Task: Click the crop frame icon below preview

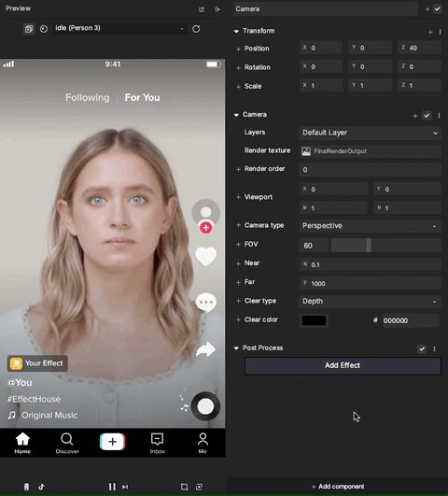Action: coord(184,487)
